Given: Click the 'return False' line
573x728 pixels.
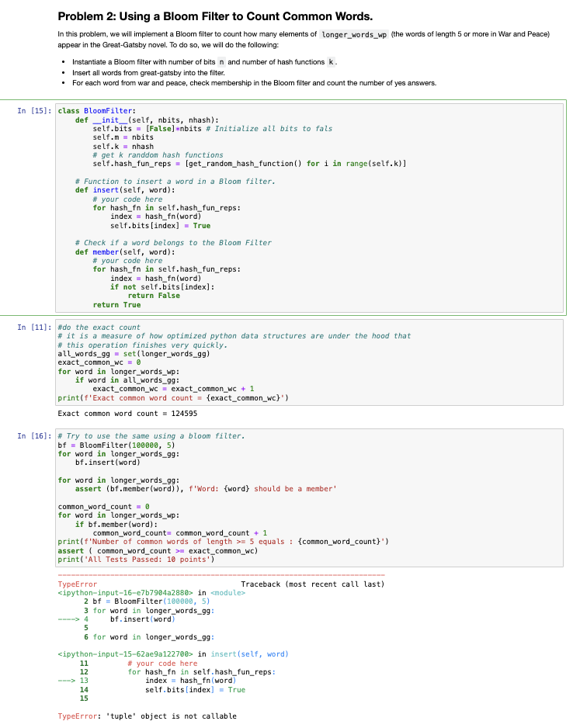Looking at the screenshot, I should point(154,296).
